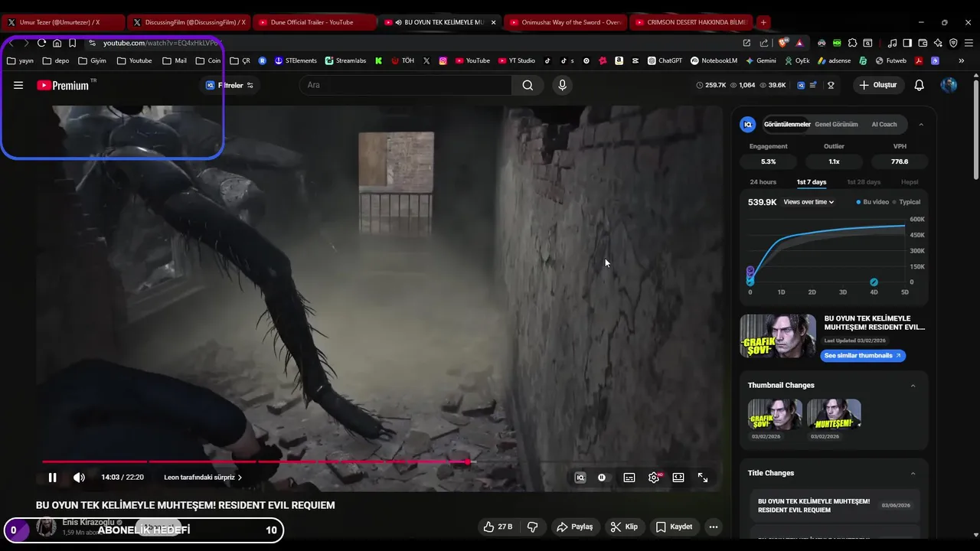Open the Streamlabs bookmark
This screenshot has width=980, height=551.
point(345,60)
